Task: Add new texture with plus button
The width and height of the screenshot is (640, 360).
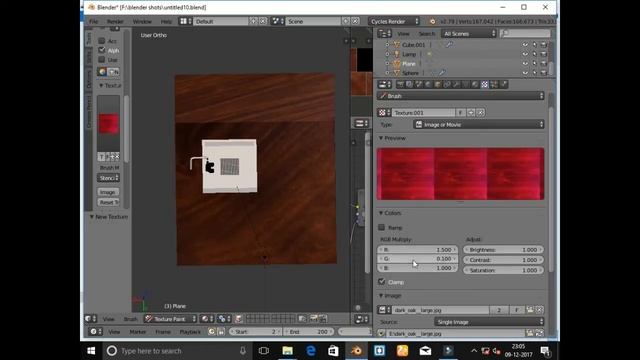Action: click(x=471, y=113)
